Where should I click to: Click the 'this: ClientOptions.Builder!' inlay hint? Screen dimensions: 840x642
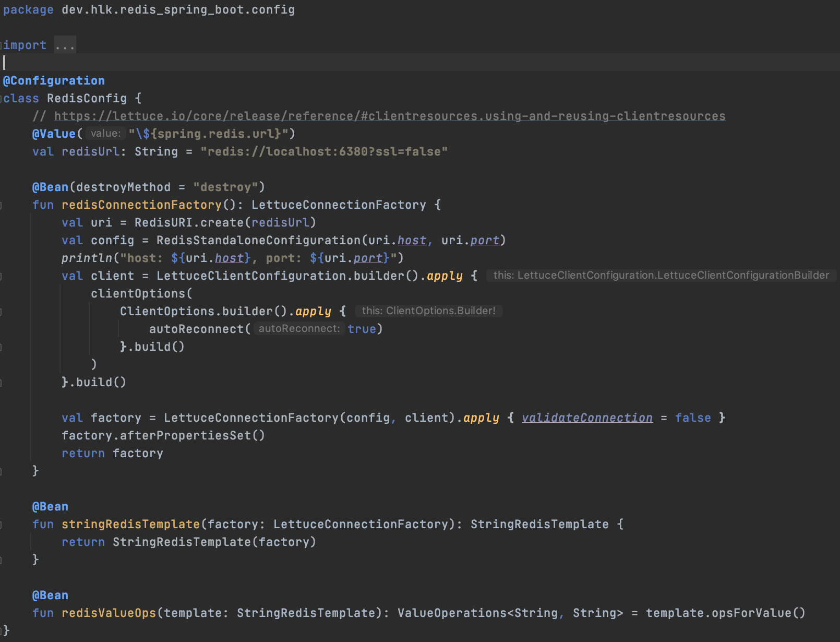(x=428, y=311)
